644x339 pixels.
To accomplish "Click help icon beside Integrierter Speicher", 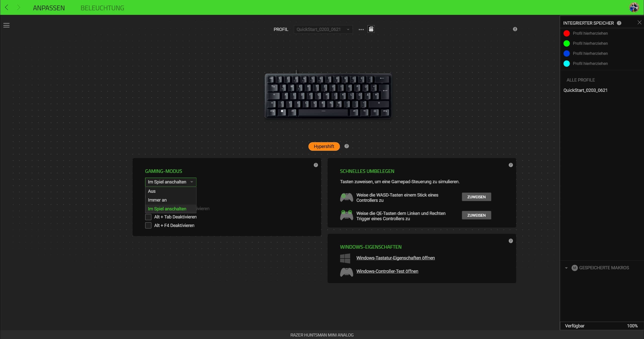I will pos(619,23).
